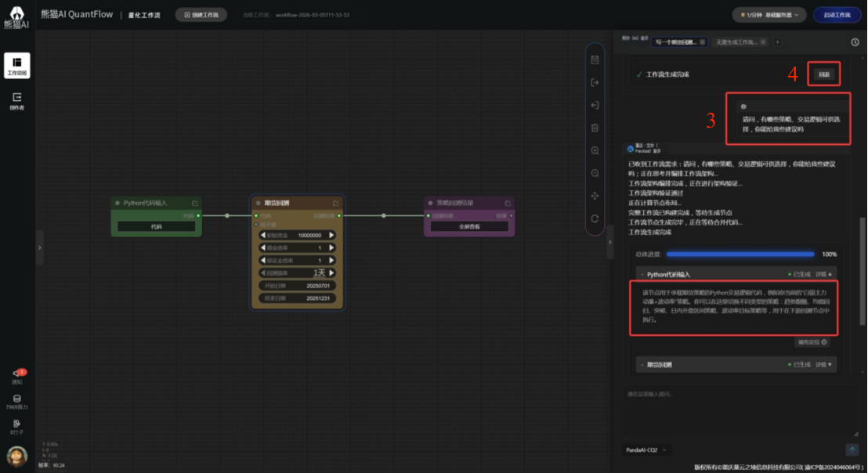Increase 初始资金 with the right arrow
The height and width of the screenshot is (473, 868).
(331, 235)
